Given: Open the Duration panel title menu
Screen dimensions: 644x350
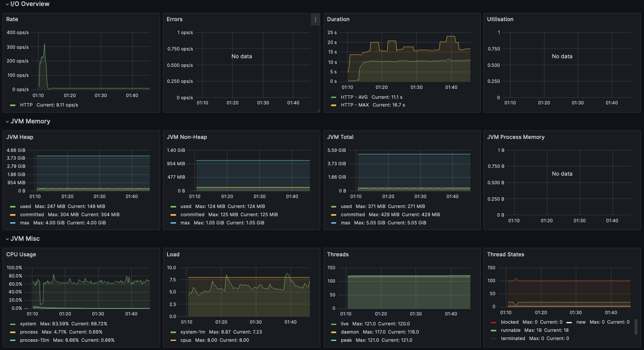Looking at the screenshot, I should 338,19.
